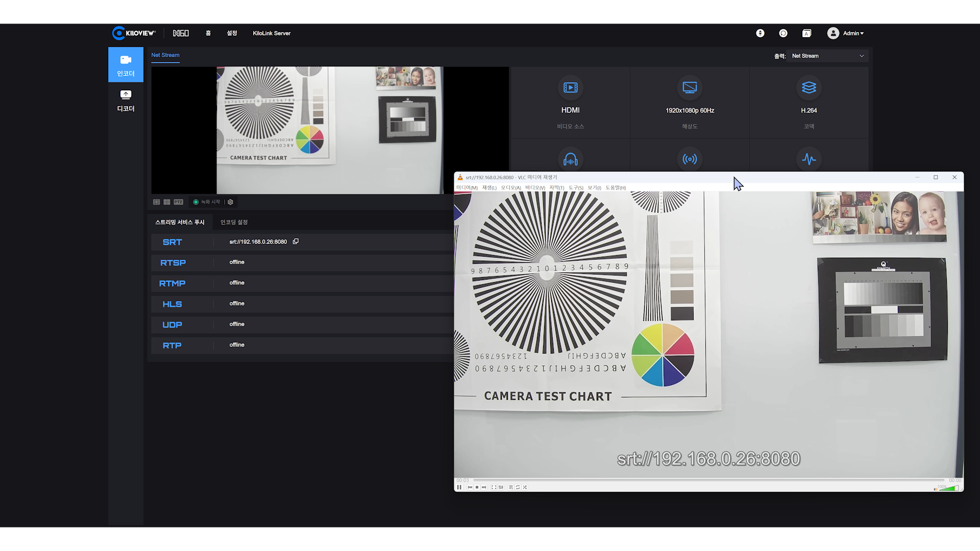Expand the Net Stream output dropdown

point(827,56)
